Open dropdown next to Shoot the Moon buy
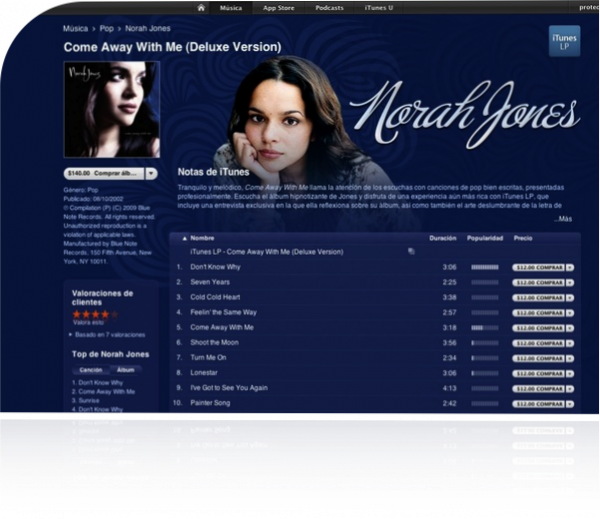This screenshot has height=519, width=600. tap(570, 343)
